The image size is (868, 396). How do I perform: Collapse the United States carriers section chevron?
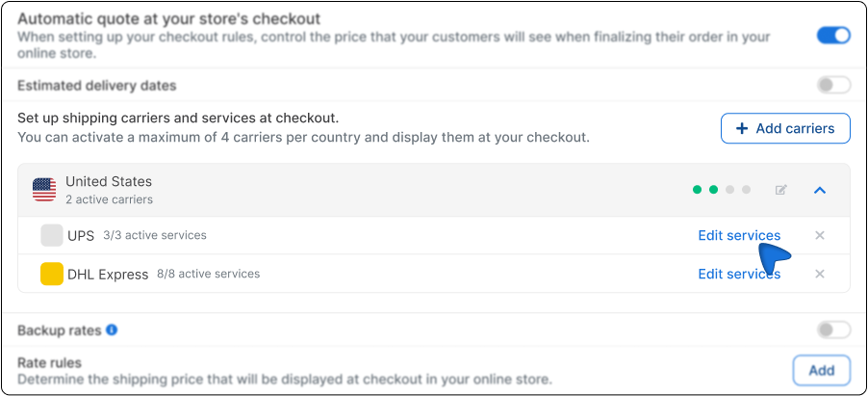[x=820, y=190]
